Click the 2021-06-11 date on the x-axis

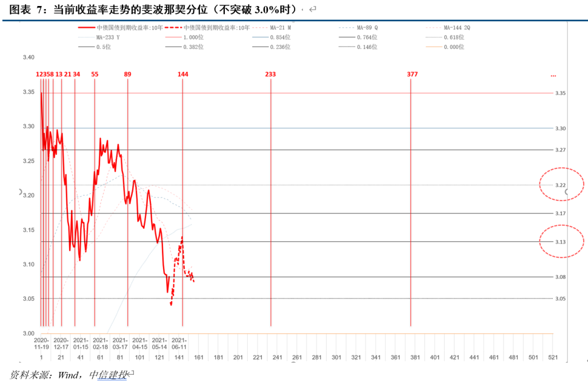click(179, 344)
